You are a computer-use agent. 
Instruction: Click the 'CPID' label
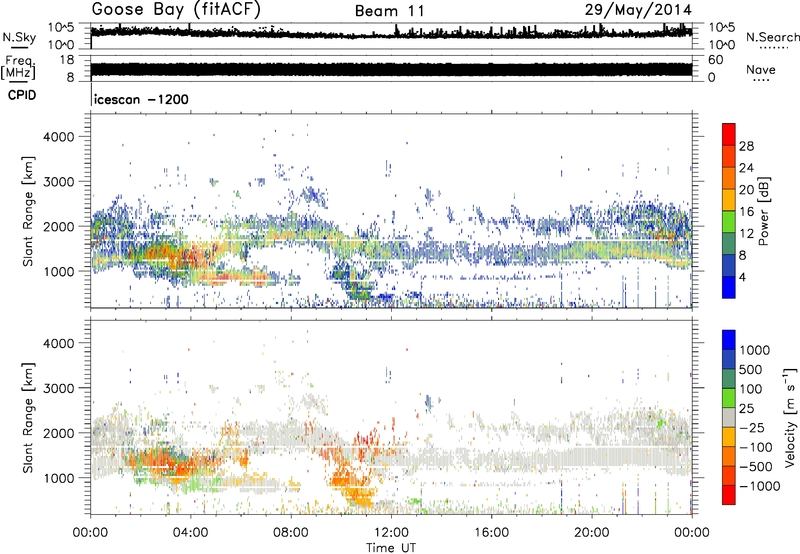pyautogui.click(x=22, y=95)
